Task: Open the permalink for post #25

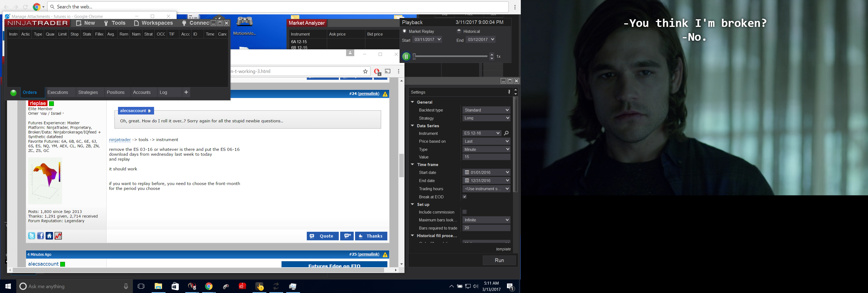Action: (x=368, y=254)
